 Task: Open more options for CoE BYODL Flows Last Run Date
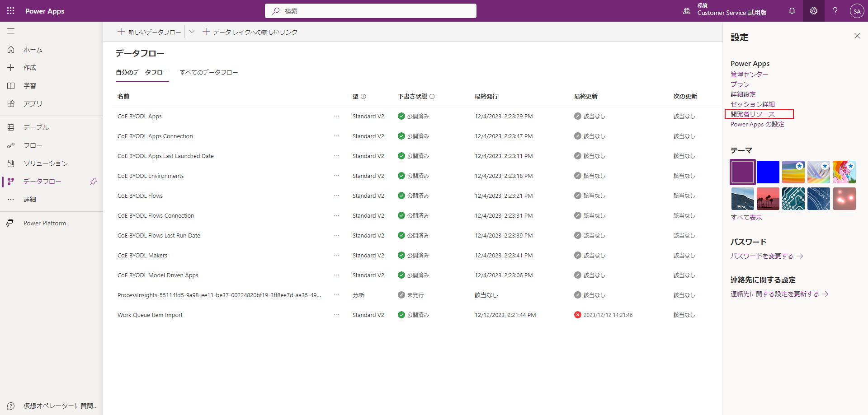point(336,235)
